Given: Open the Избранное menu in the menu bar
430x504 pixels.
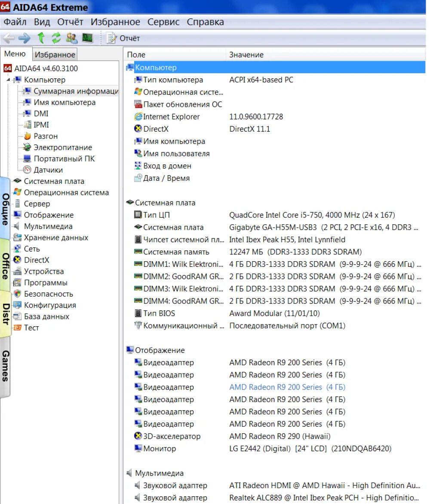Looking at the screenshot, I should [115, 22].
